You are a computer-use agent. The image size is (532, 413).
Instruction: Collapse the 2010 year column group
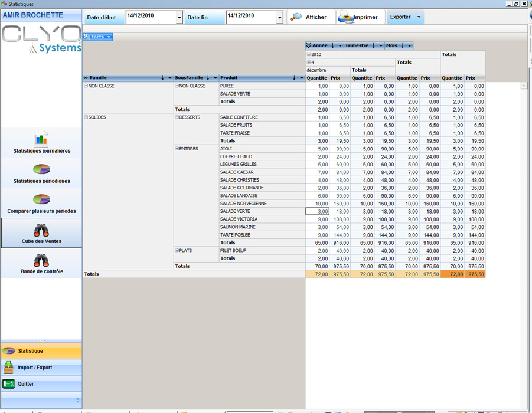click(309, 54)
